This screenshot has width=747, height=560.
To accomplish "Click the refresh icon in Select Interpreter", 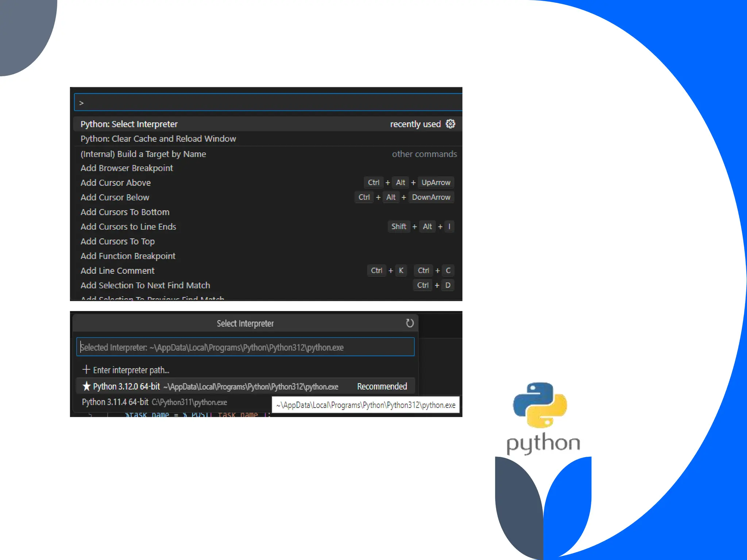I will pos(410,323).
